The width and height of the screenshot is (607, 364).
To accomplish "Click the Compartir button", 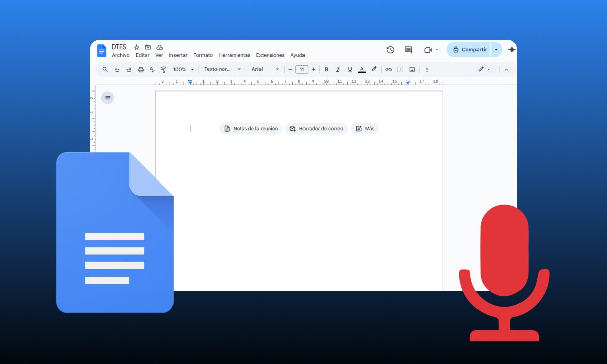I will [x=469, y=49].
